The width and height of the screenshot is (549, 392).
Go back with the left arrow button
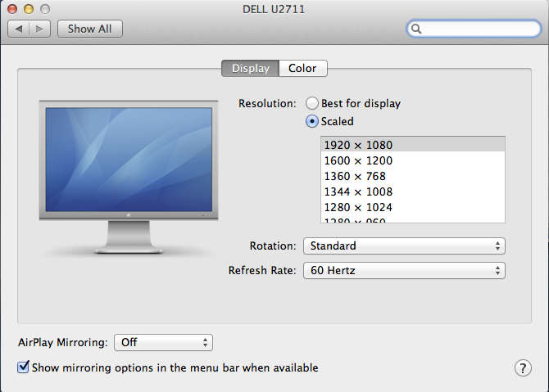point(19,29)
